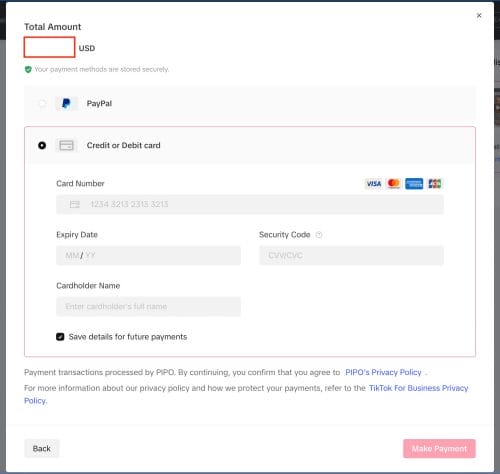
Task: Select the Credit or Debit card radio button
Action: pyautogui.click(x=42, y=145)
